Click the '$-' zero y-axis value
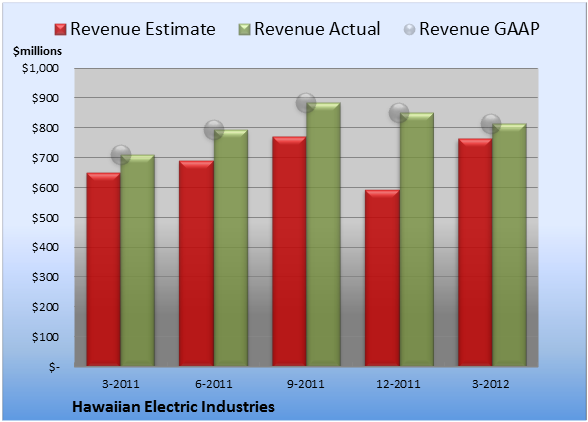The width and height of the screenshot is (588, 422). click(54, 367)
